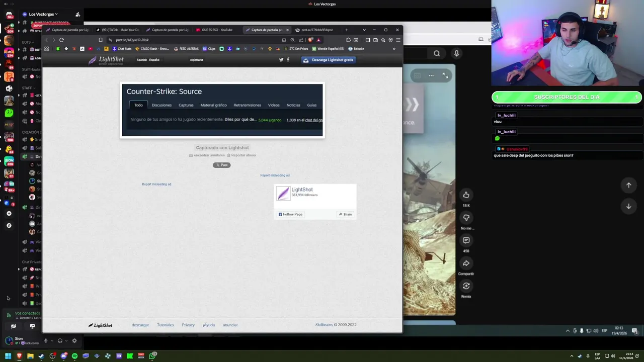644x362 pixels.
Task: Open the Lightshot Facebook icon link
Action: (288, 60)
